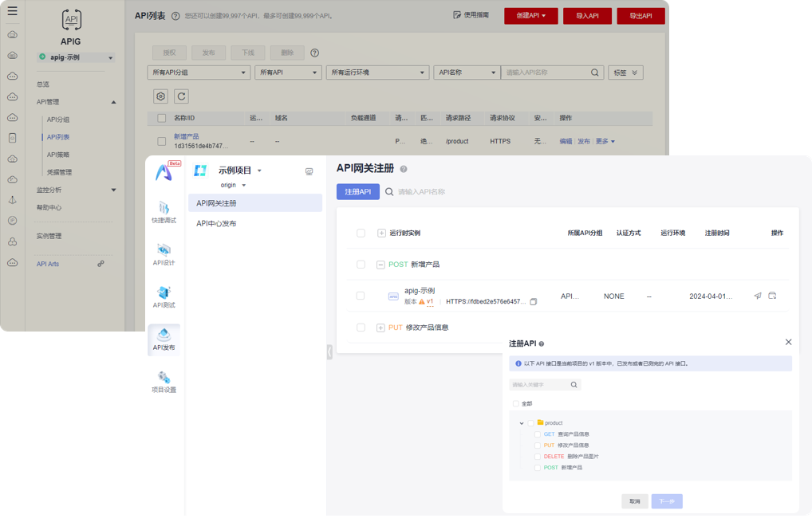812x518 pixels.
Task: Check the 新增产品 row in API列表
Action: pyautogui.click(x=162, y=141)
